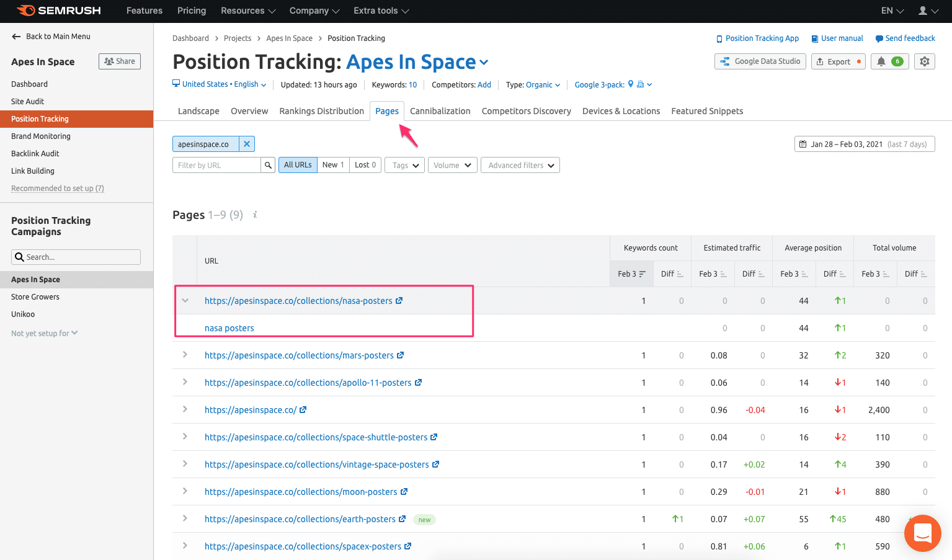Click the search magnifier next to Filter by URL
This screenshot has height=560, width=952.
(268, 165)
